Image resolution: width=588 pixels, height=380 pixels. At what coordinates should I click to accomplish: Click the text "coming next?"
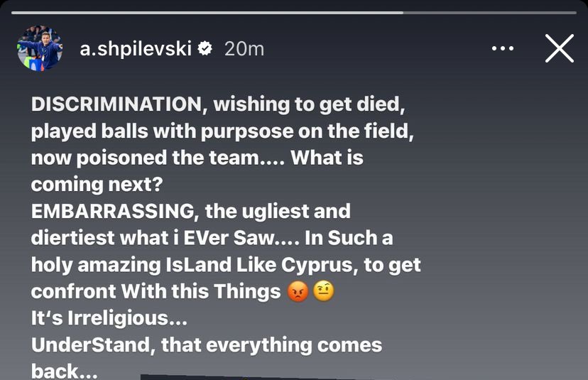pyautogui.click(x=97, y=184)
